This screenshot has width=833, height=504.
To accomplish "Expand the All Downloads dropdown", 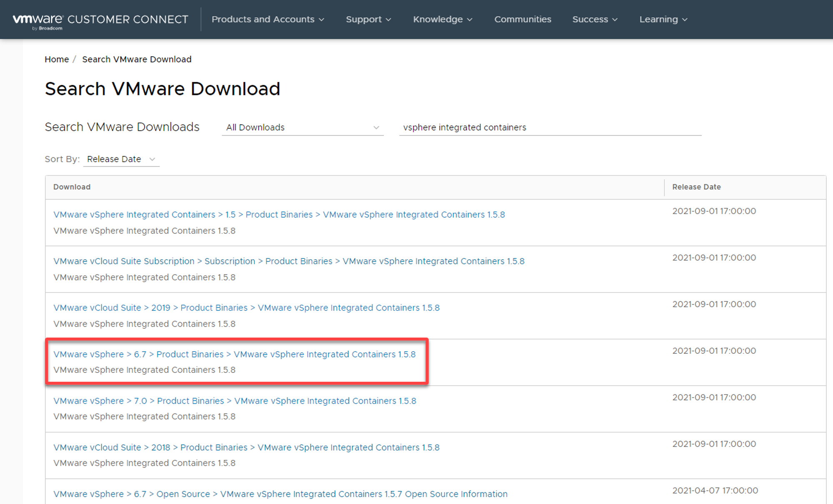I will tap(302, 127).
